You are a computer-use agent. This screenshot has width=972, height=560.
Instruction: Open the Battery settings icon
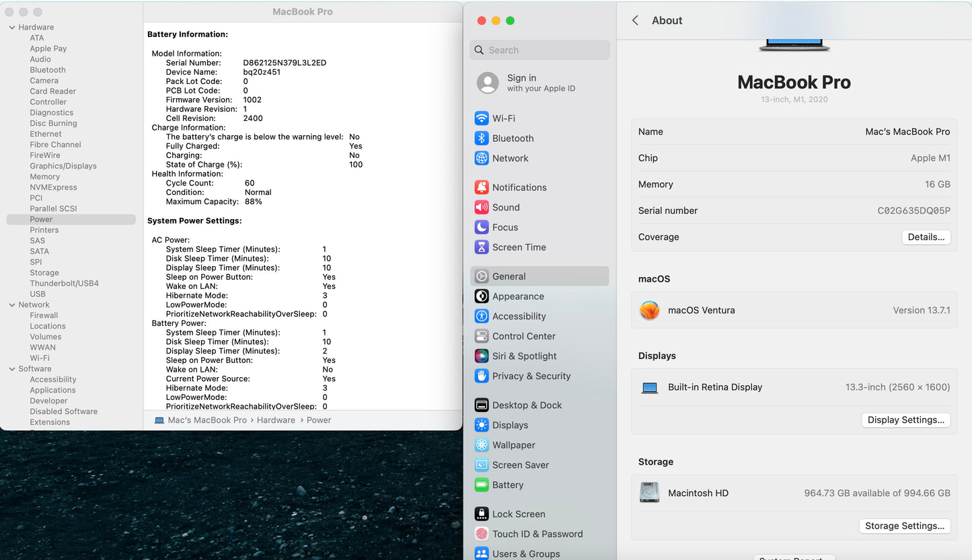(482, 485)
